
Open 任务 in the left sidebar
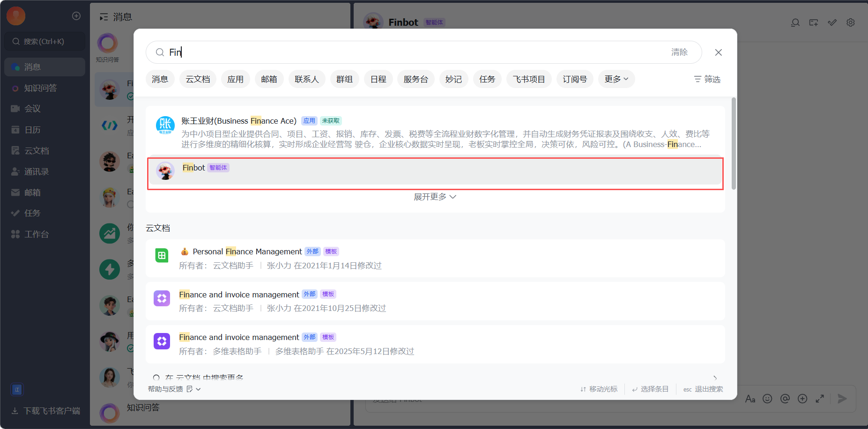(x=45, y=213)
